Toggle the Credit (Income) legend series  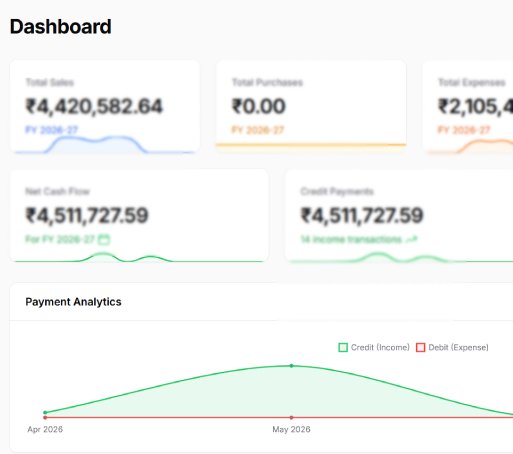pyautogui.click(x=374, y=347)
